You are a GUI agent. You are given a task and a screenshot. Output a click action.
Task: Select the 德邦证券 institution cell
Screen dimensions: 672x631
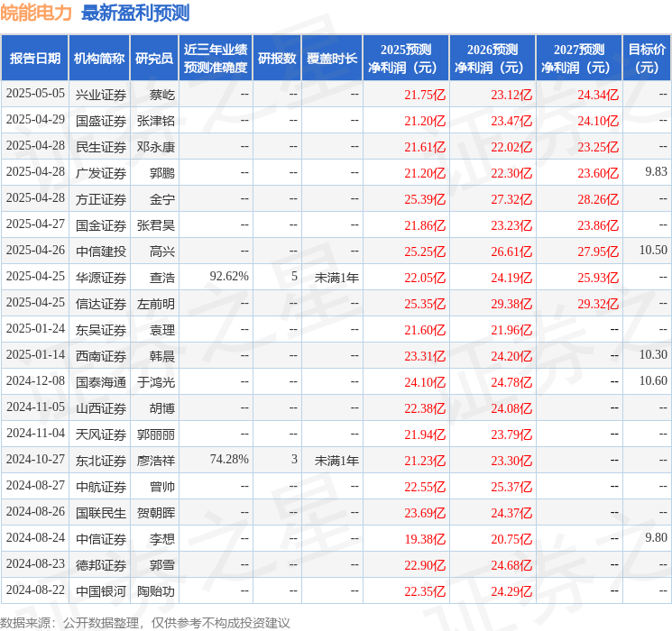101,565
